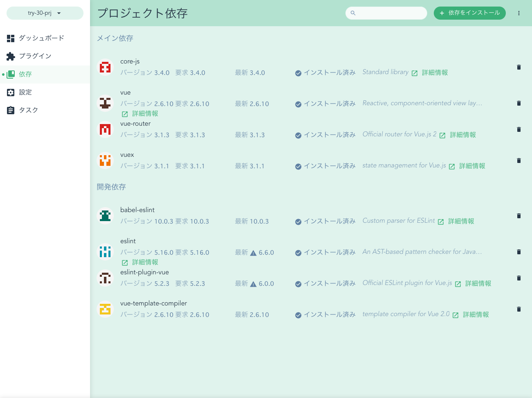Open the プラグイン sidebar section
This screenshot has height=398, width=532.
coord(45,56)
